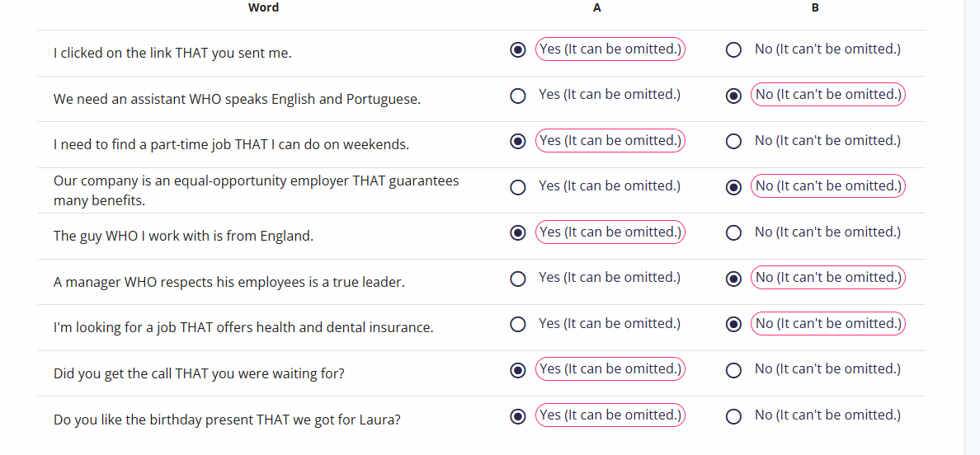
Task: Pick 'Yes' for equal-opportunity employer THAT sentence
Action: [517, 187]
